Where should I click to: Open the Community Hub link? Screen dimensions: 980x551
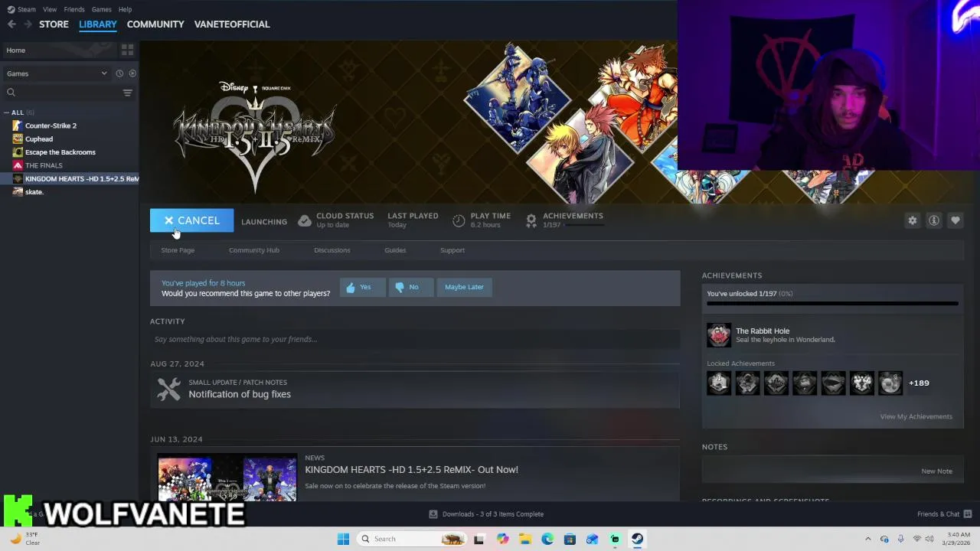pyautogui.click(x=254, y=250)
